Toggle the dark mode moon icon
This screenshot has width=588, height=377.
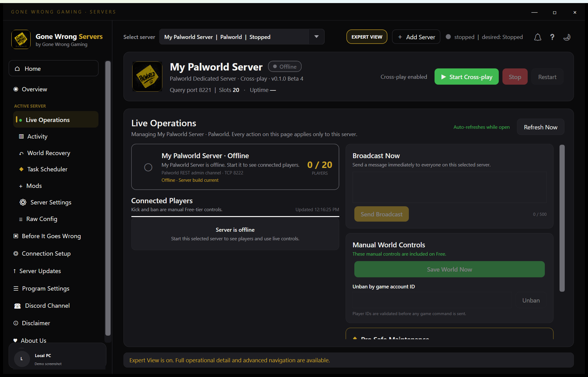567,37
